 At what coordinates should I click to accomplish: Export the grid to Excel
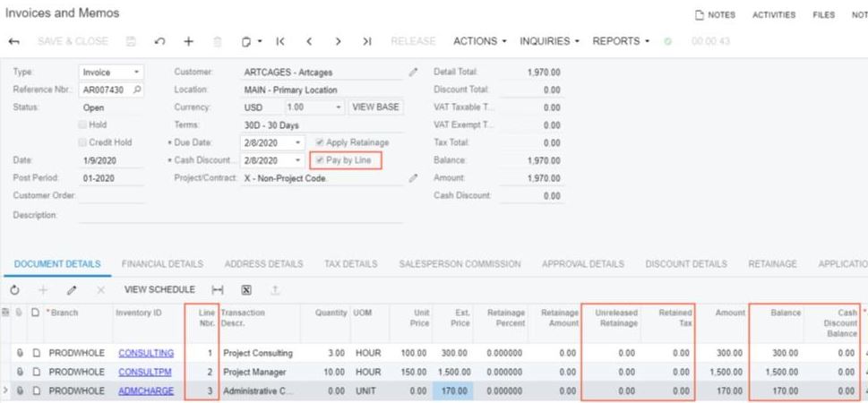tap(246, 289)
